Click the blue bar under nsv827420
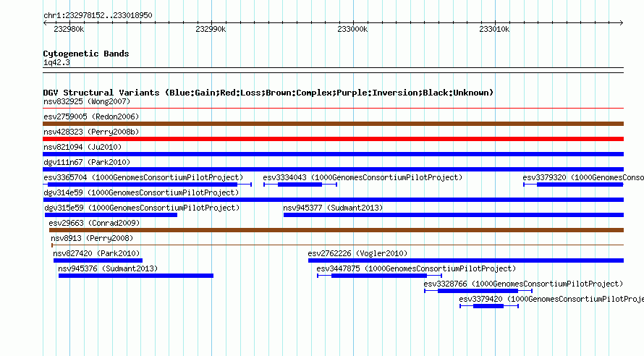644x356 pixels. pyautogui.click(x=98, y=260)
